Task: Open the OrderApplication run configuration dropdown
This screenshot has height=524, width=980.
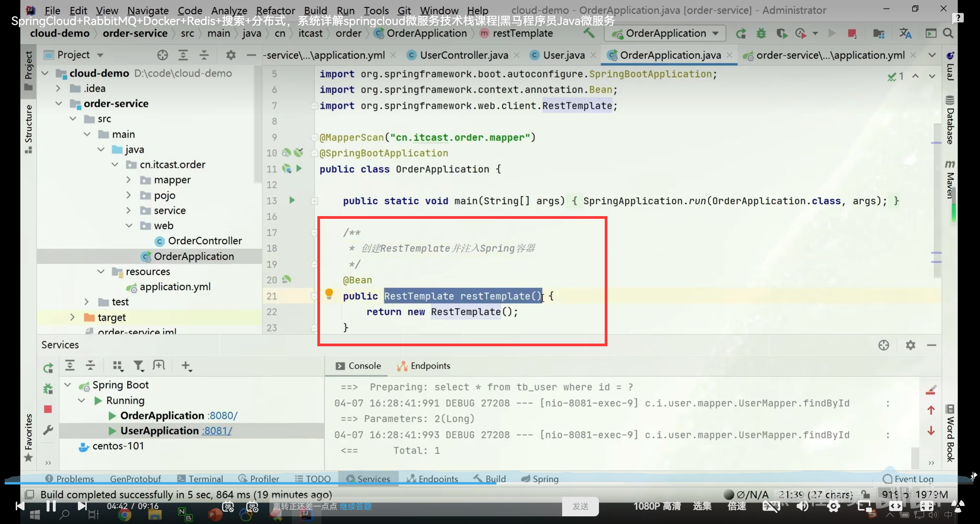Action: [666, 33]
